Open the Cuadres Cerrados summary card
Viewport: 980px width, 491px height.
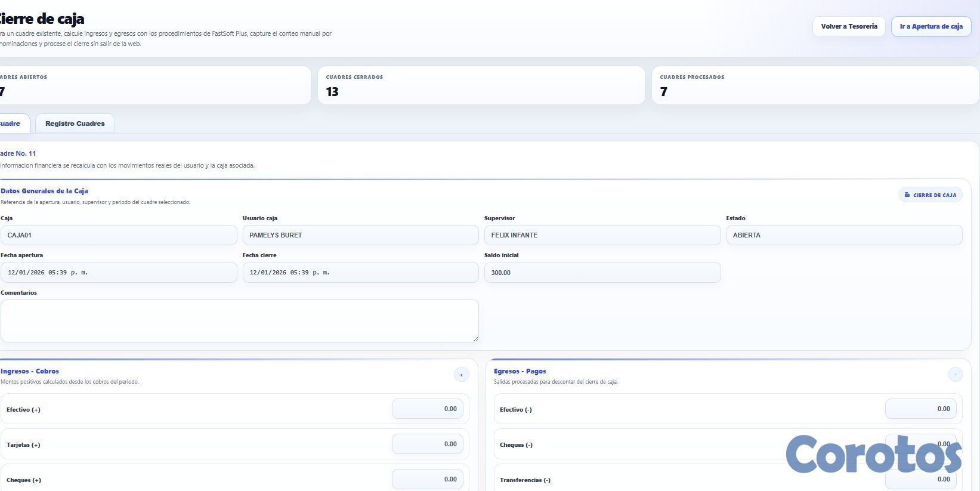pos(481,85)
